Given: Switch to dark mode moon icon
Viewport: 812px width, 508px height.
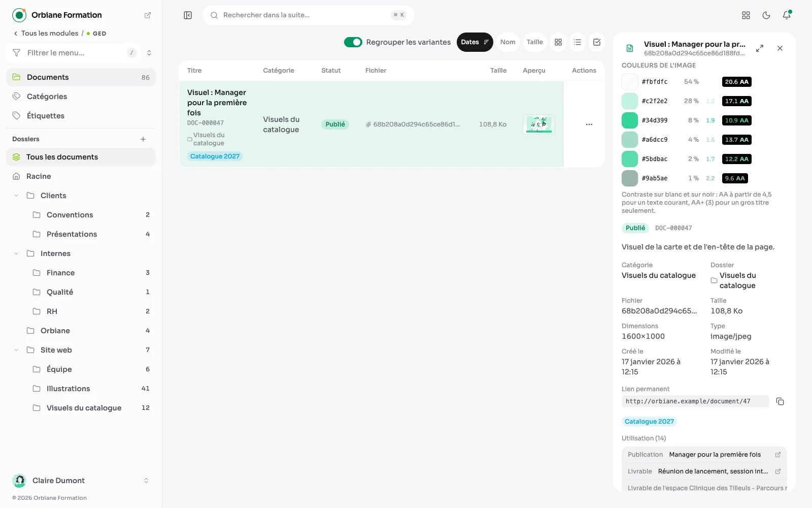Looking at the screenshot, I should click(766, 15).
